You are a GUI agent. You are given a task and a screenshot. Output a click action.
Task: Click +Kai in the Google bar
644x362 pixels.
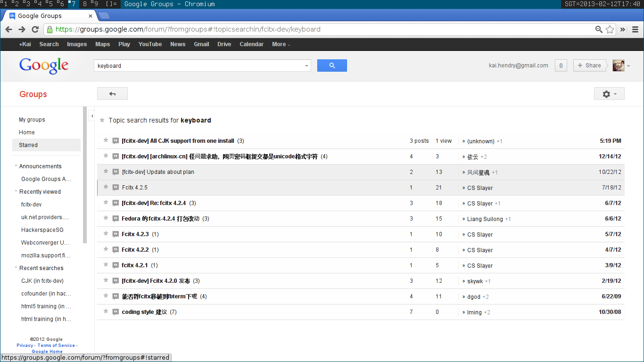coord(25,44)
